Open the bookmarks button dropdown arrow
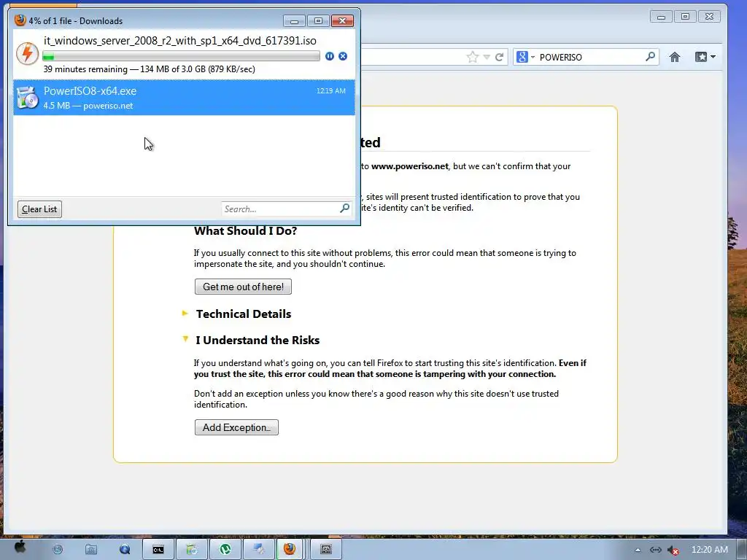Screen dimensions: 747x560 [713, 57]
